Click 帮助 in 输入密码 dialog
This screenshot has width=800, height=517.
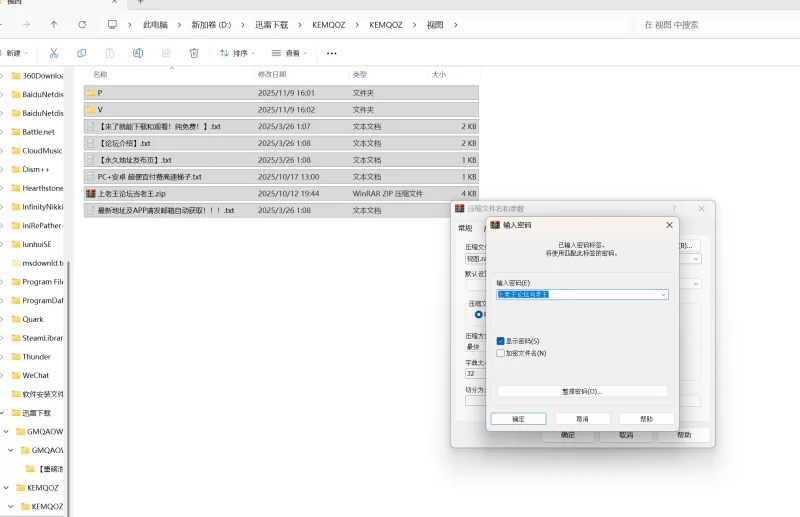[x=646, y=419]
